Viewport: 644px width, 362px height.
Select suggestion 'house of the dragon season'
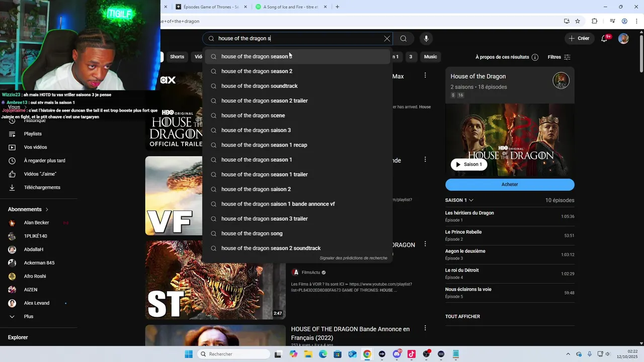click(297, 56)
